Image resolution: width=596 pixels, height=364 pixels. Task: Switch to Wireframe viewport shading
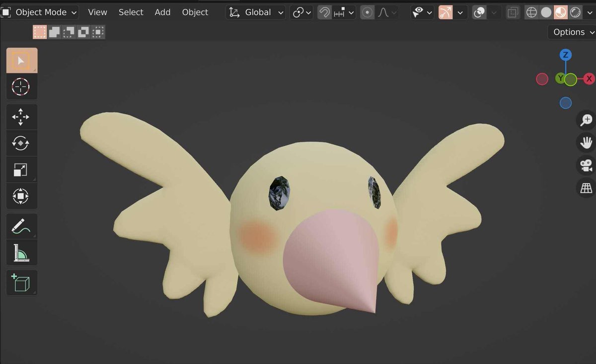532,12
